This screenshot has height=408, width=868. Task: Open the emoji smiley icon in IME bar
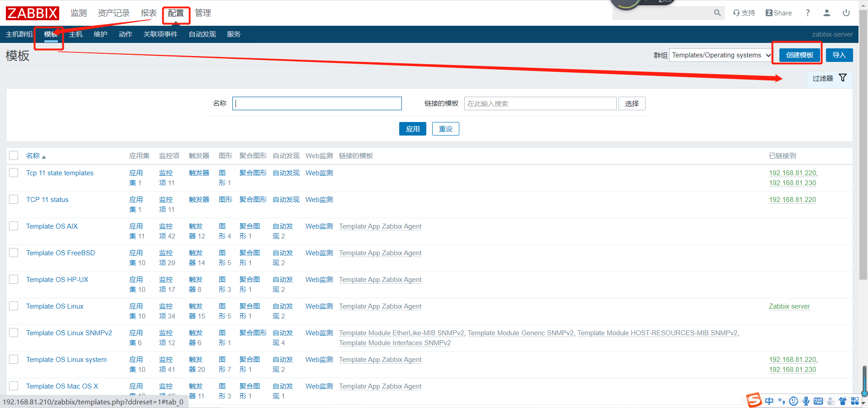(793, 401)
